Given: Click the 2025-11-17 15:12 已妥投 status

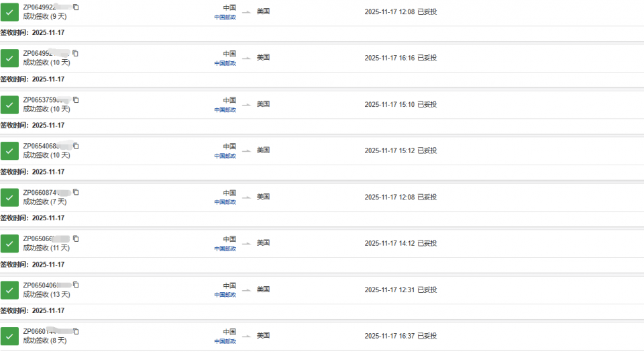Looking at the screenshot, I should [400, 150].
